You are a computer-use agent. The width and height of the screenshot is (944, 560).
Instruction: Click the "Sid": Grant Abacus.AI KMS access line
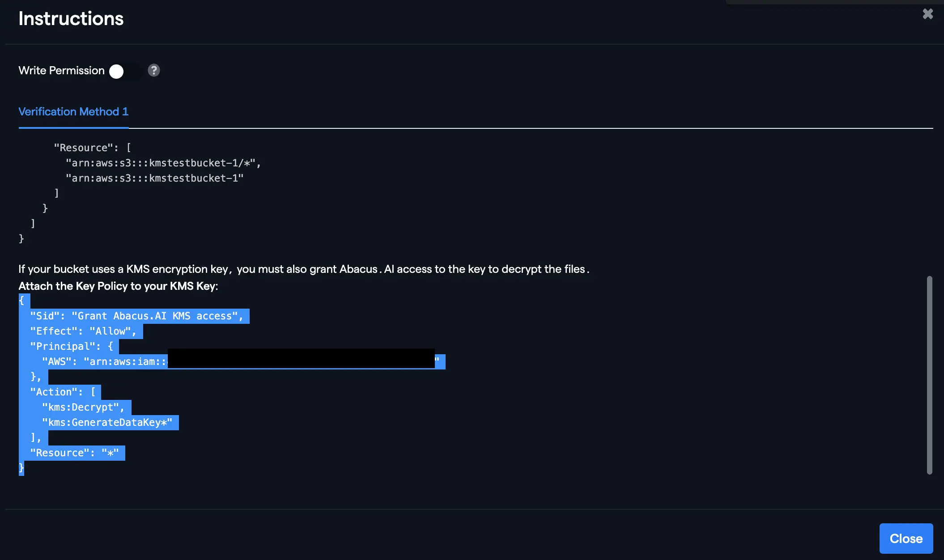click(x=136, y=316)
